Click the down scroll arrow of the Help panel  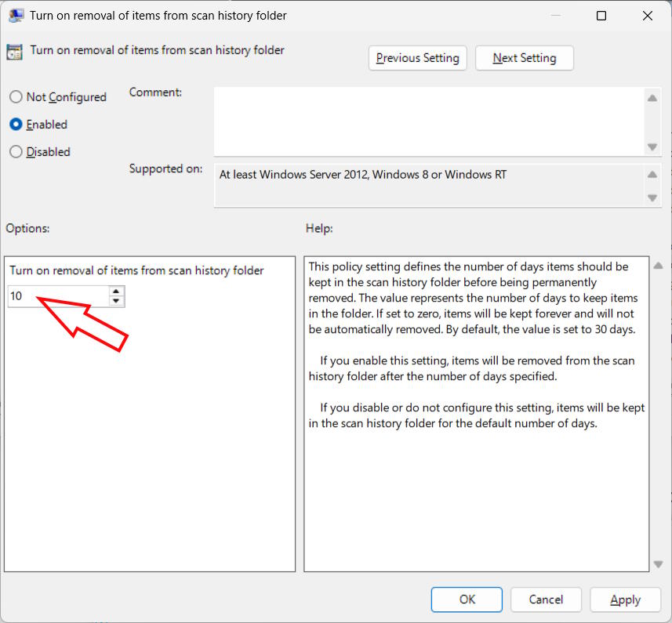click(659, 563)
